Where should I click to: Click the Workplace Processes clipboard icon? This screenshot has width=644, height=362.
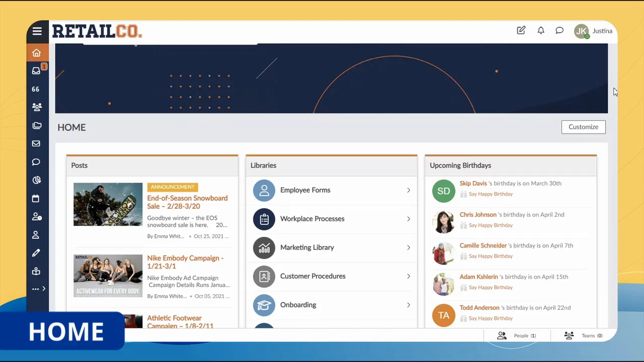[x=264, y=219]
